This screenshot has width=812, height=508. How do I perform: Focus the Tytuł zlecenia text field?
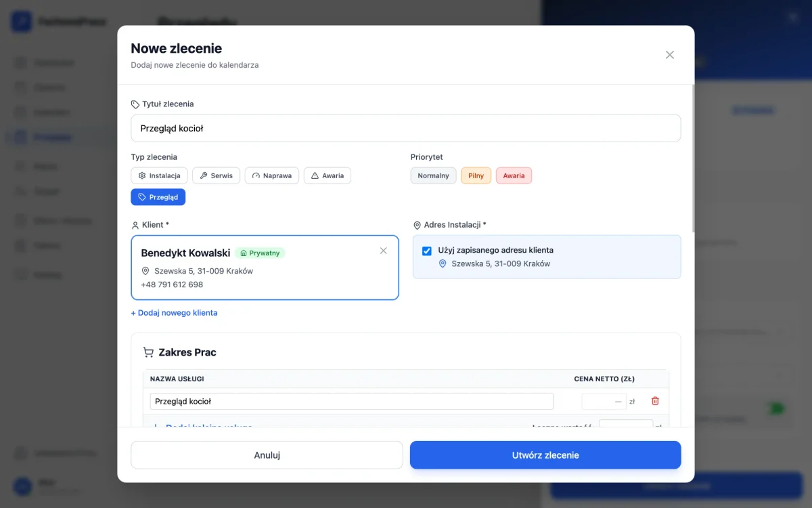point(406,128)
